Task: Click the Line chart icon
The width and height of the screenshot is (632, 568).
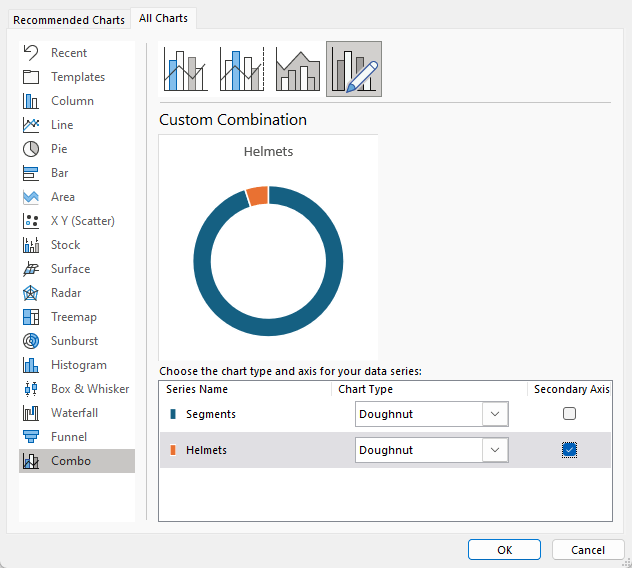Action: tap(31, 125)
